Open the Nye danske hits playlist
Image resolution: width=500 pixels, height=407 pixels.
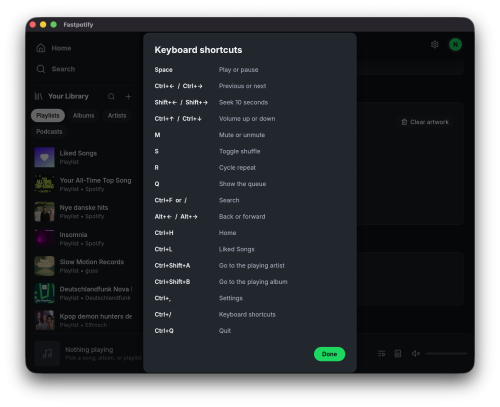tap(83, 211)
